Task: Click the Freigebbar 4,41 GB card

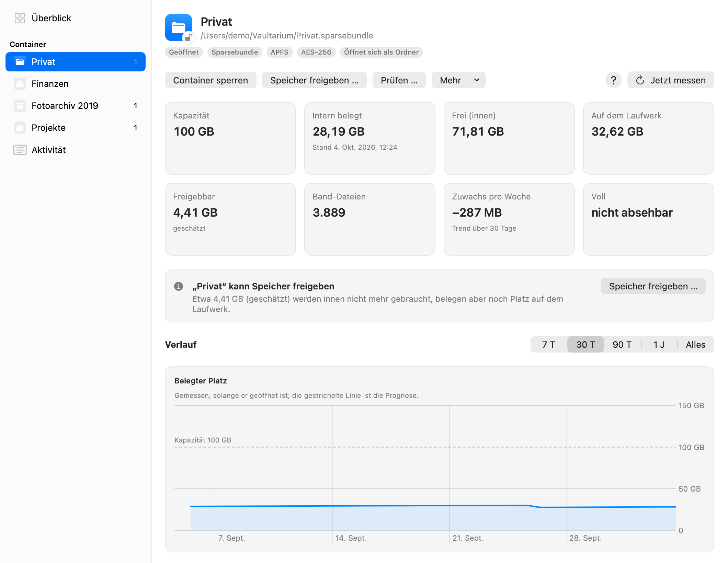Action: [x=230, y=219]
